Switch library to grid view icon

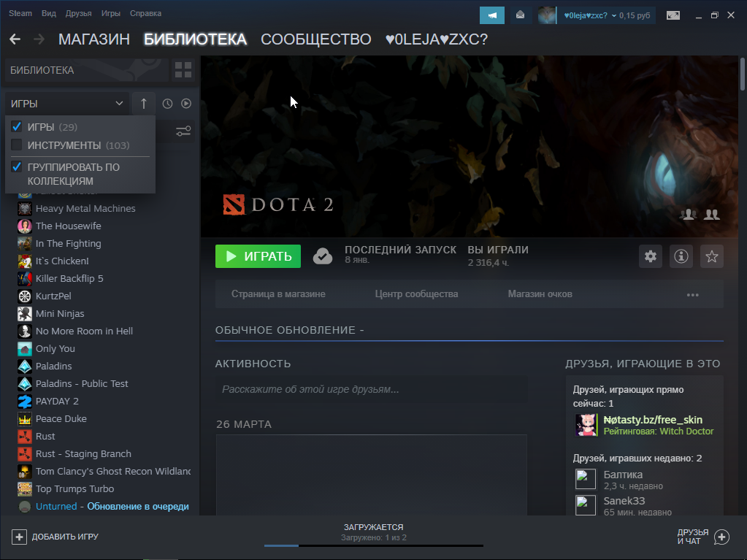tap(183, 70)
